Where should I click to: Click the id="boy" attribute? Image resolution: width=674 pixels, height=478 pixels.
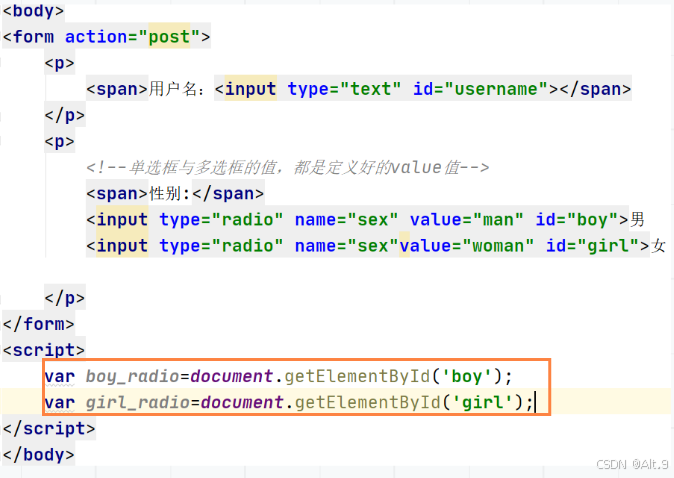tap(577, 220)
